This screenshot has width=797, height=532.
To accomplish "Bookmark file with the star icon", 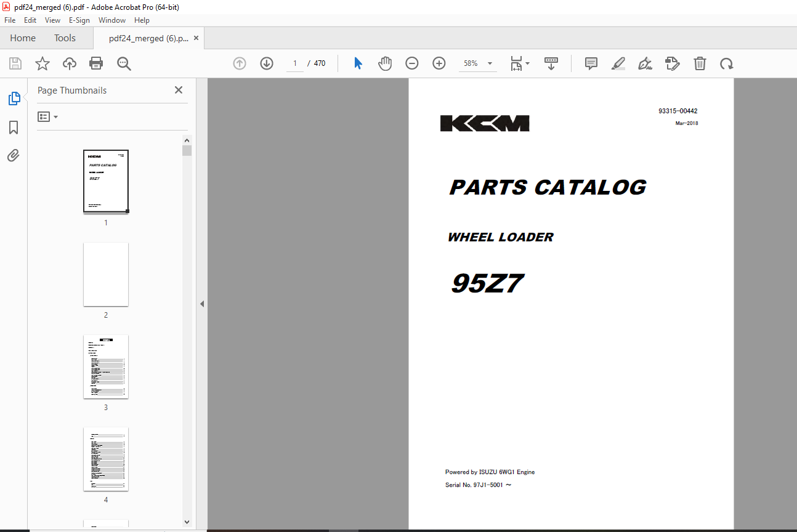I will coord(42,63).
